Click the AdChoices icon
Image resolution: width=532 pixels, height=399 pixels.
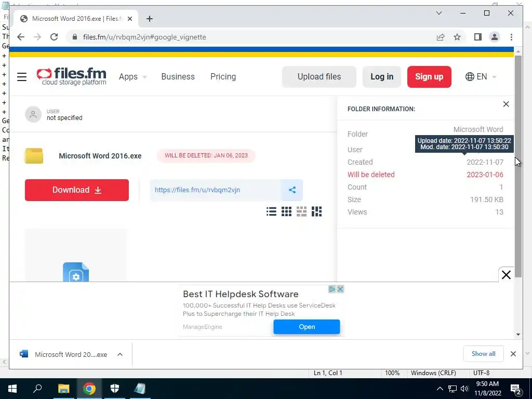point(332,289)
